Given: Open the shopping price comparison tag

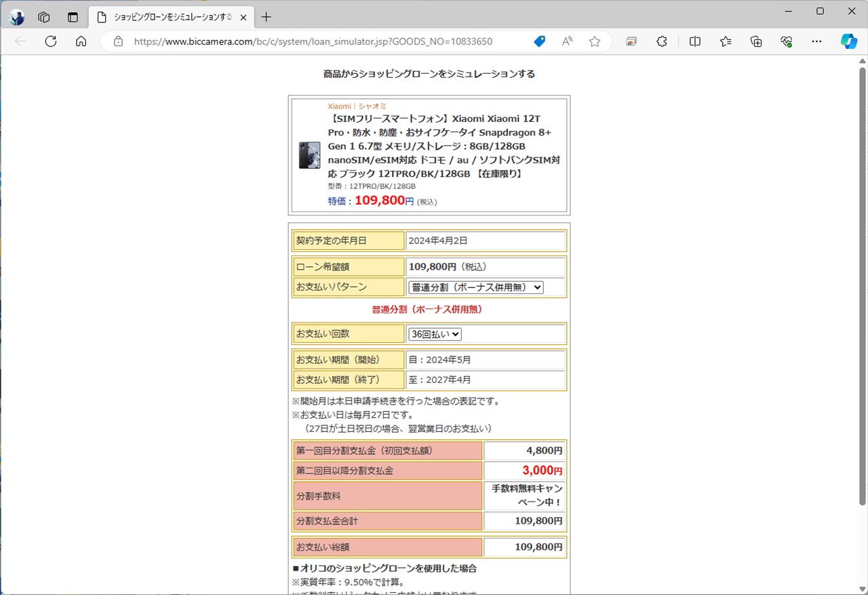Looking at the screenshot, I should pyautogui.click(x=539, y=41).
